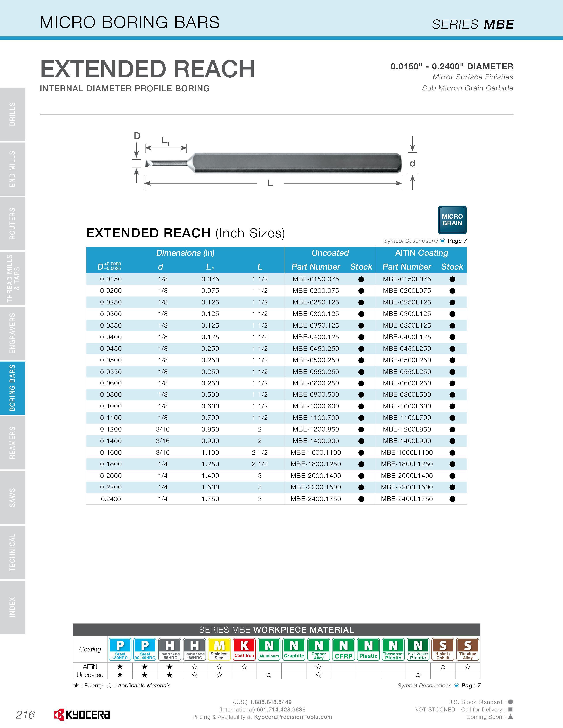Click the Uncoated column group header
Screen dimensions: 563x728
click(330, 253)
